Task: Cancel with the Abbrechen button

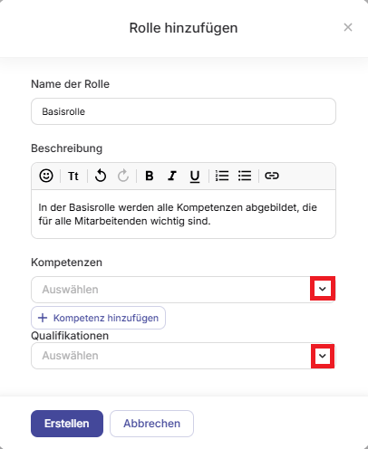Action: pyautogui.click(x=152, y=423)
